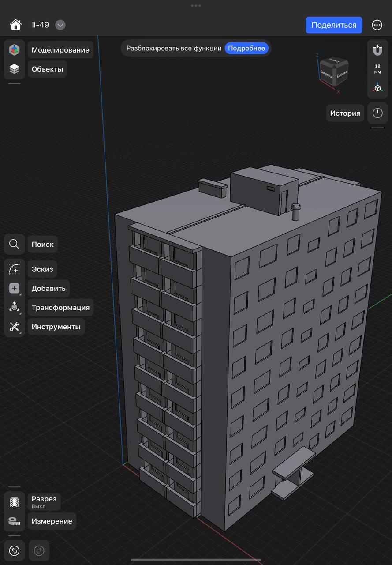
Task: Open the three-dot more options menu
Action: pyautogui.click(x=377, y=25)
